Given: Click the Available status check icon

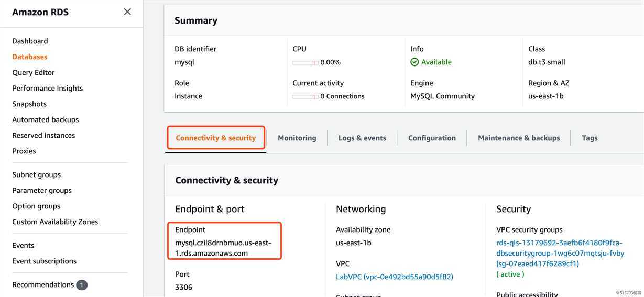Looking at the screenshot, I should tap(414, 62).
